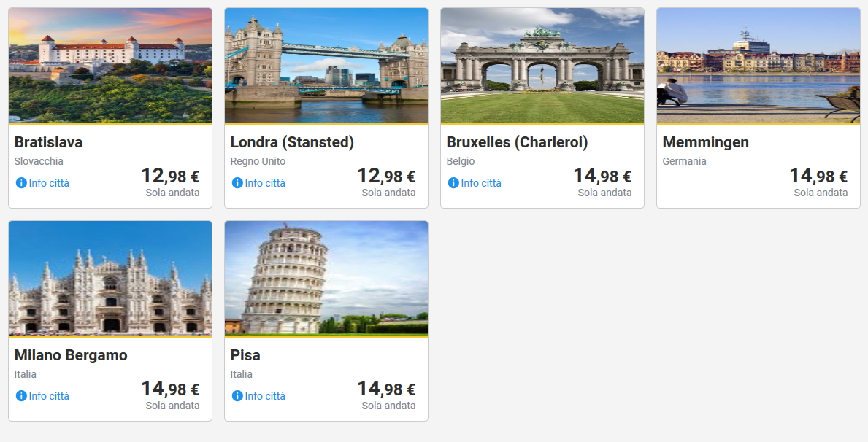Image resolution: width=868 pixels, height=442 pixels.
Task: Open Tower Bridge photo for Londra
Action: (x=326, y=66)
